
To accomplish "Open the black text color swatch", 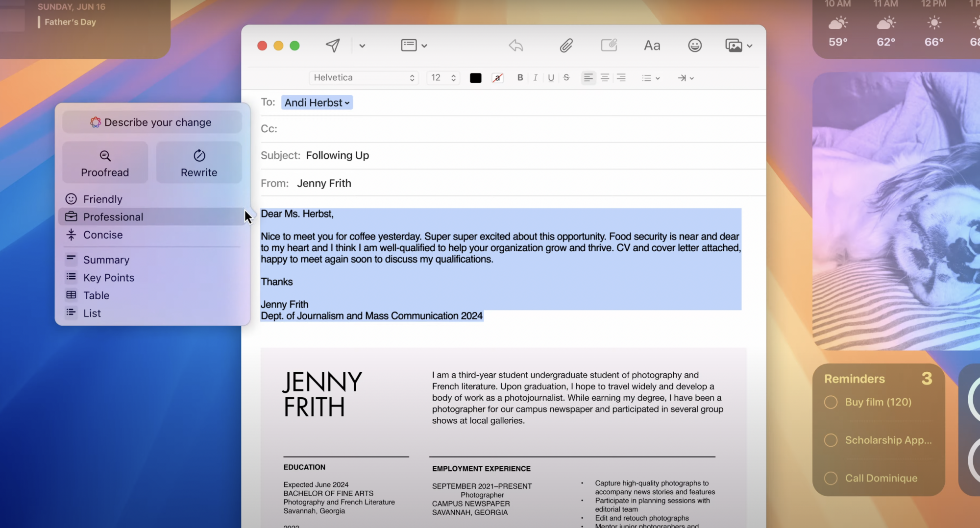I will pyautogui.click(x=475, y=78).
